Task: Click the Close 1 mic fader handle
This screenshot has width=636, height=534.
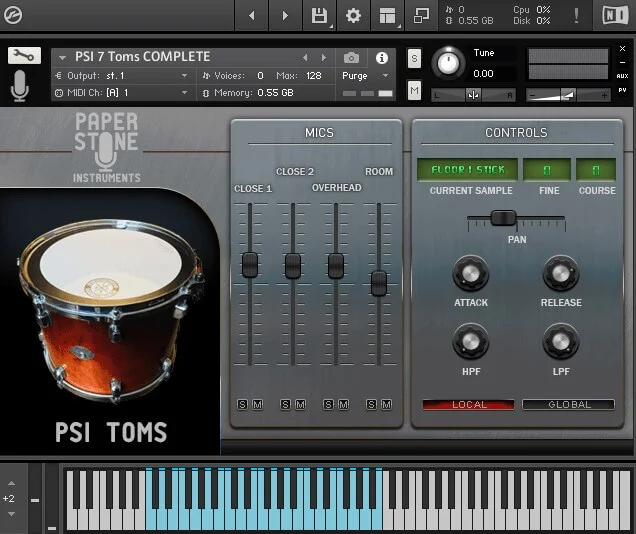Action: [250, 265]
